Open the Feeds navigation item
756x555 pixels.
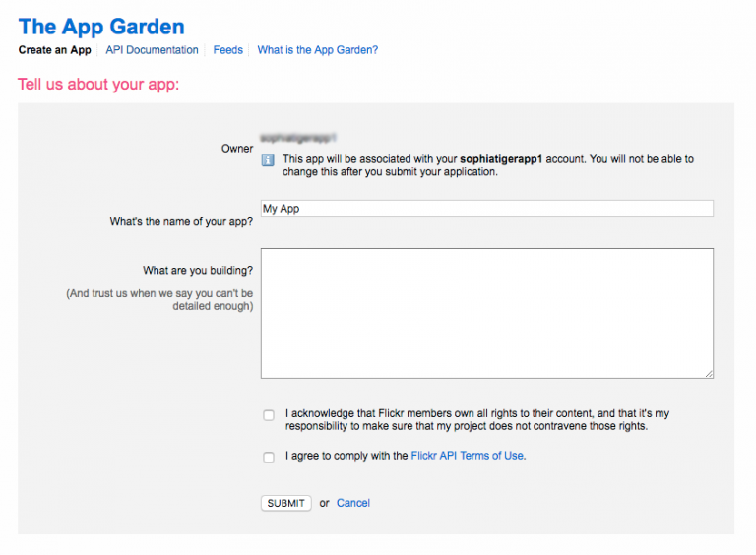pyautogui.click(x=227, y=50)
